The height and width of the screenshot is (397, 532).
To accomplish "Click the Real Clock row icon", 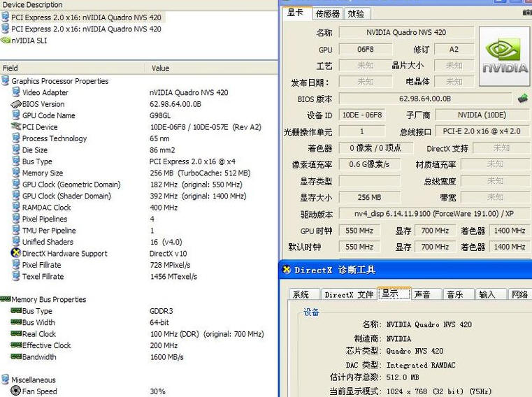I will (x=16, y=333).
